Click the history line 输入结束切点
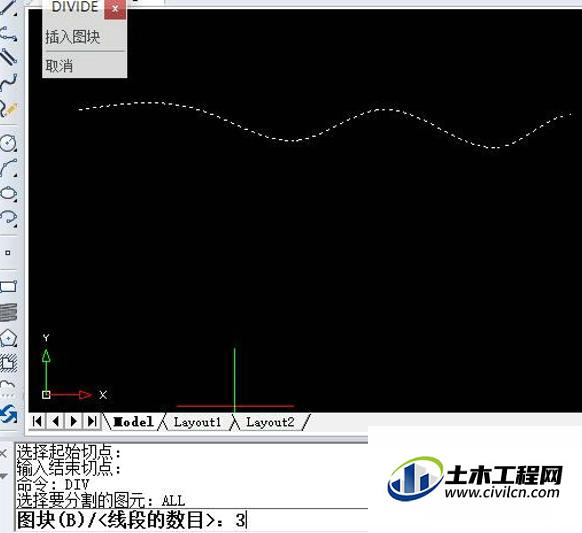The width and height of the screenshot is (582, 533). (x=69, y=468)
